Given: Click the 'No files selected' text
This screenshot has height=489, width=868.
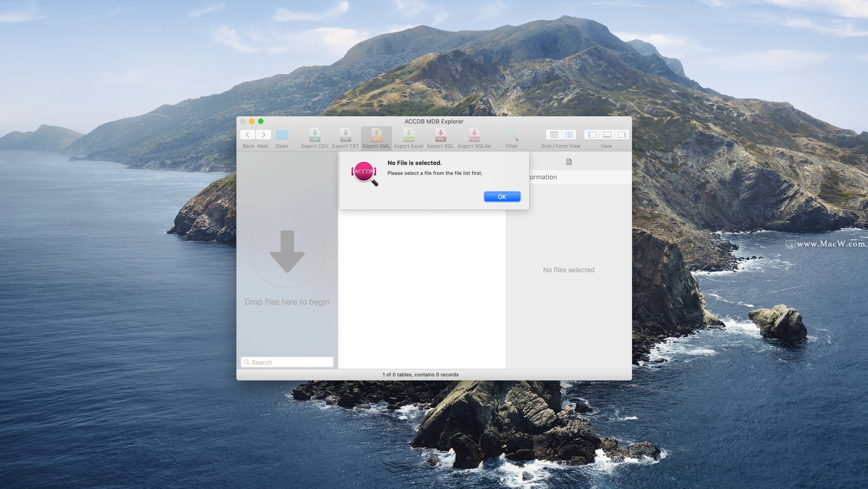Looking at the screenshot, I should coord(569,270).
